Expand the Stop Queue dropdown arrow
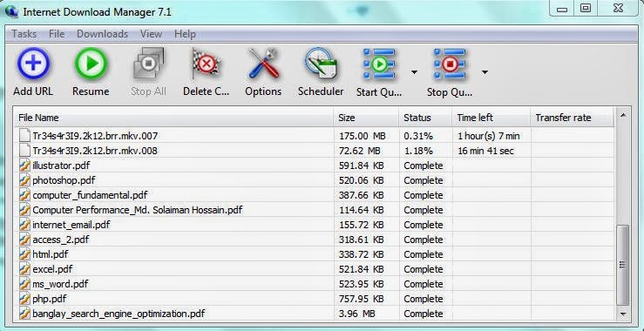The width and height of the screenshot is (644, 331). (485, 72)
